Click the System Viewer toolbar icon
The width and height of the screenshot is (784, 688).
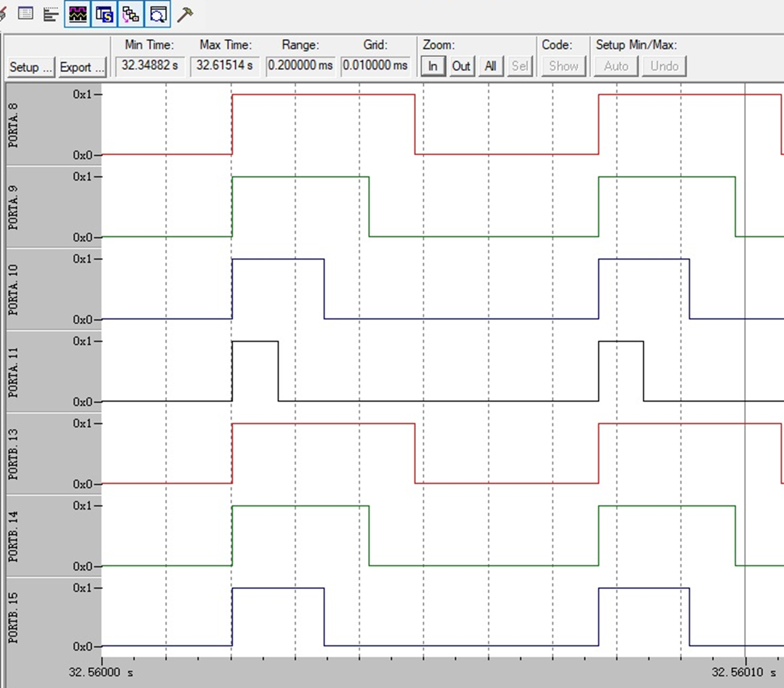click(104, 14)
